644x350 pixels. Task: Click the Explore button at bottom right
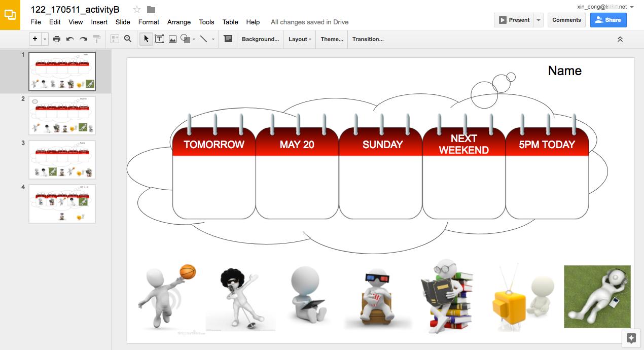tap(631, 338)
